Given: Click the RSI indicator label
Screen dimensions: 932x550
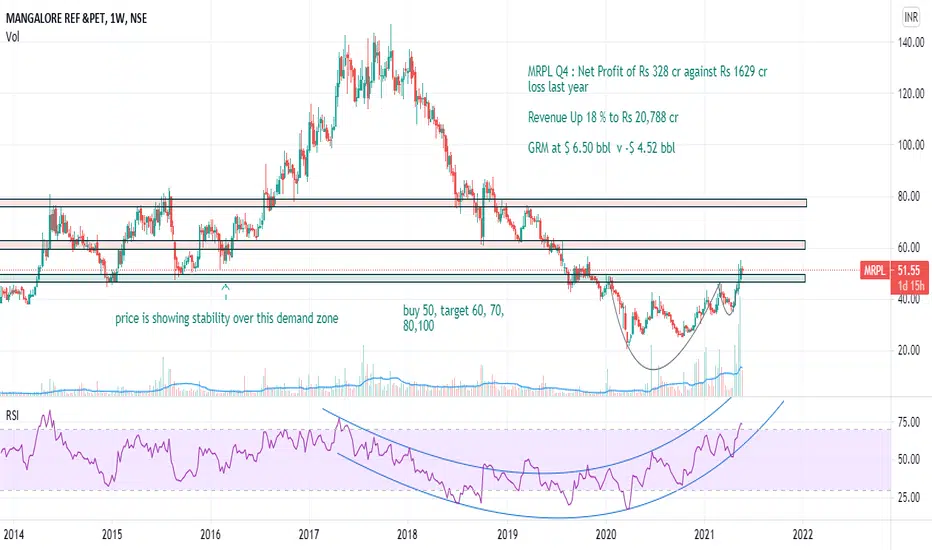Looking at the screenshot, I should point(12,415).
